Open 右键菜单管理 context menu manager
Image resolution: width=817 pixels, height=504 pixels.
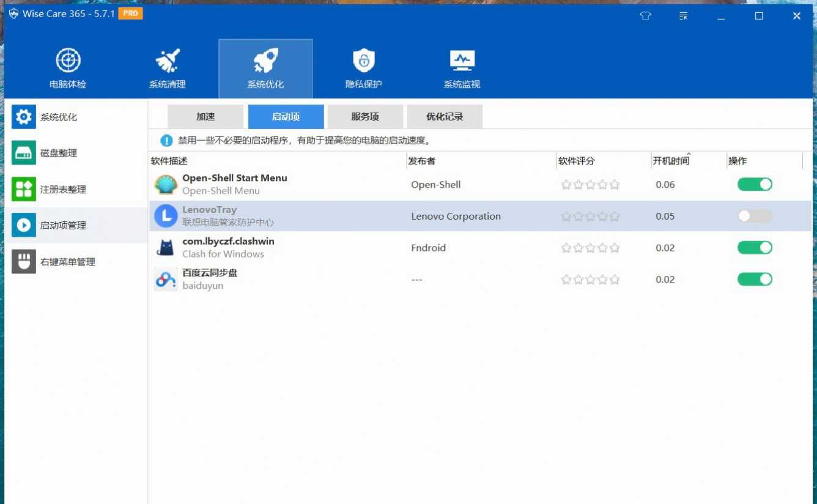pyautogui.click(x=76, y=262)
